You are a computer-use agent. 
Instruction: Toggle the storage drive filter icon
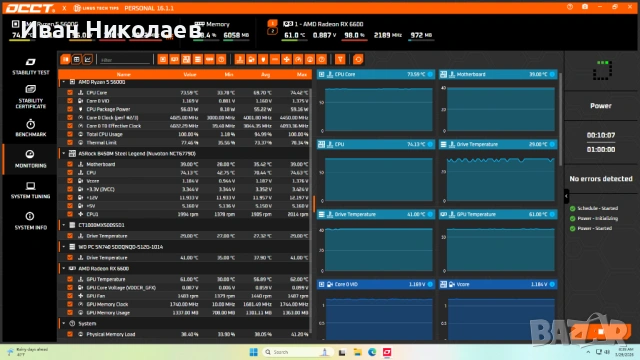pyautogui.click(x=198, y=60)
